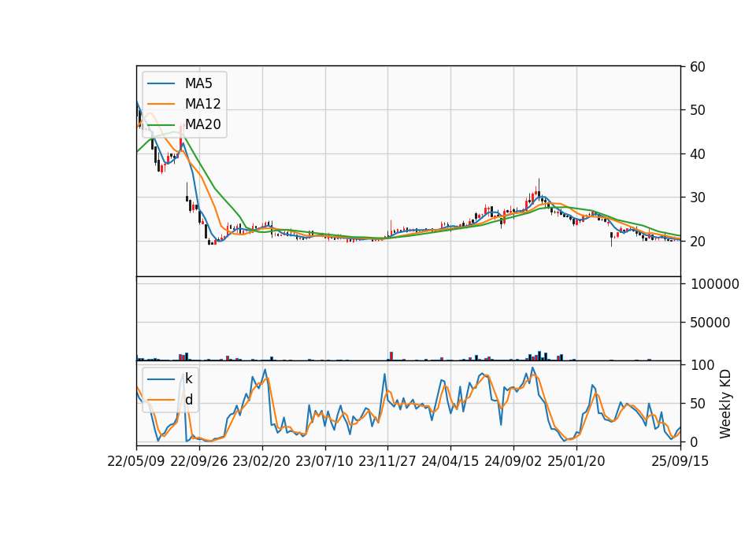756x543 pixels.
Task: Click the volume axis value 50000
Action: pyautogui.click(x=710, y=323)
